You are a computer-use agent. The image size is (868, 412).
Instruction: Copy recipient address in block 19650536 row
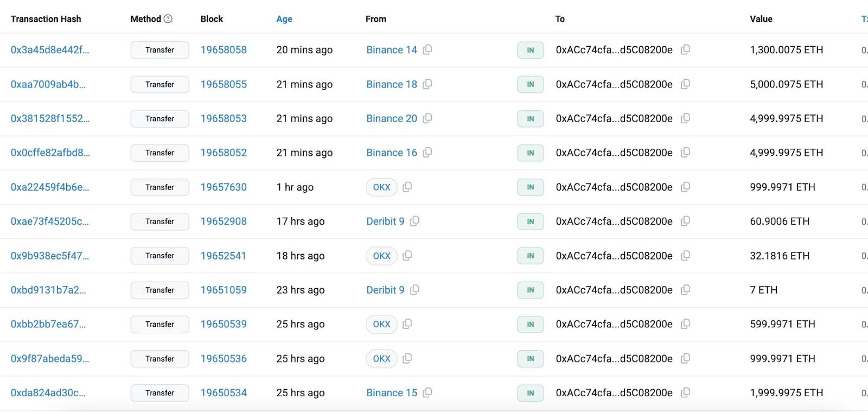tap(686, 358)
